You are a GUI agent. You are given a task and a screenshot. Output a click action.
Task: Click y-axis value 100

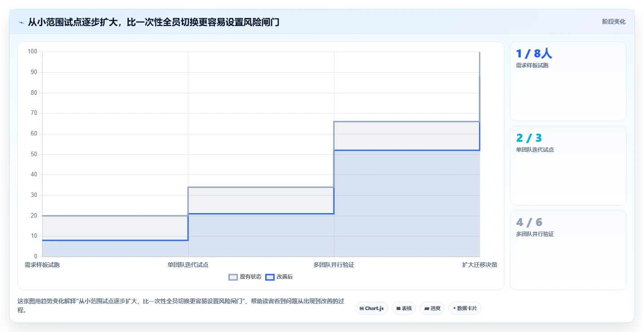click(32, 52)
